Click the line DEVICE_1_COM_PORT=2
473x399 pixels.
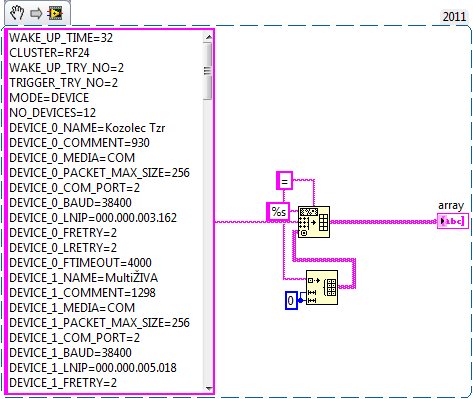coord(74,338)
